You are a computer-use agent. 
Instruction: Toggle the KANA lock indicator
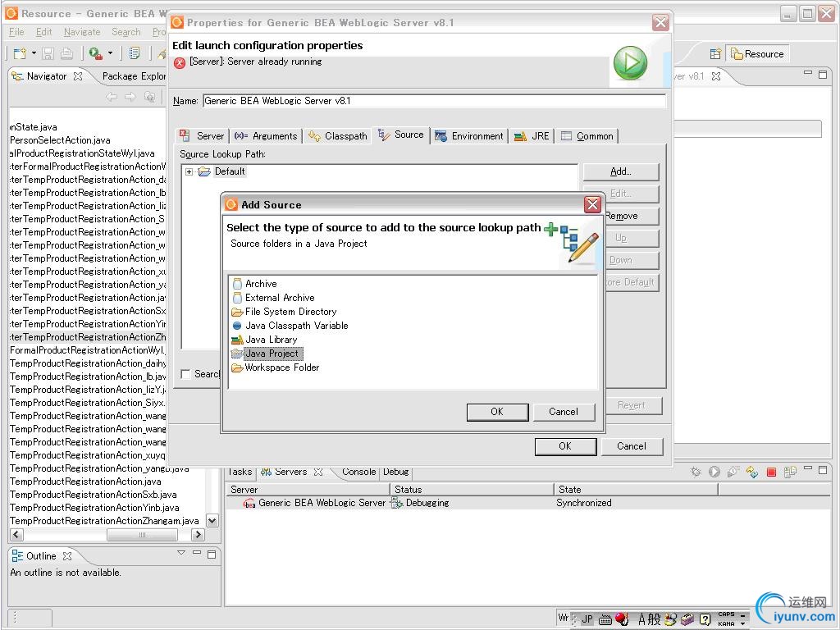(x=727, y=623)
